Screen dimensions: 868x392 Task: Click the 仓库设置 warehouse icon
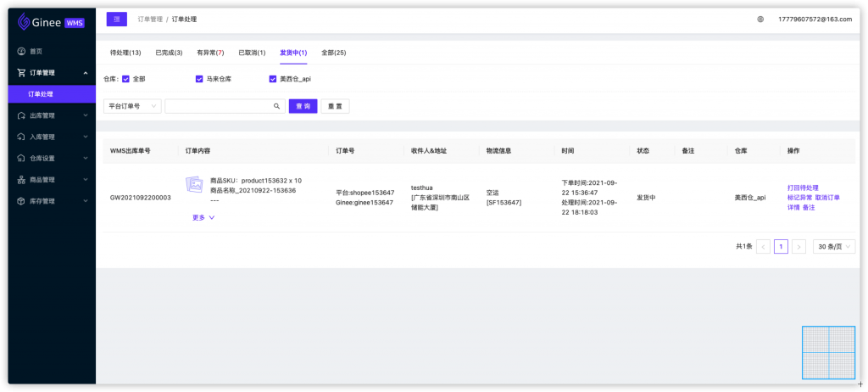pyautogui.click(x=21, y=159)
